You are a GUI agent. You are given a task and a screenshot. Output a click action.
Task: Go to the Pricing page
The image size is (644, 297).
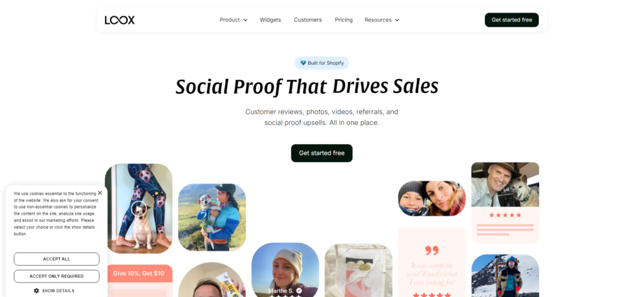coord(343,19)
